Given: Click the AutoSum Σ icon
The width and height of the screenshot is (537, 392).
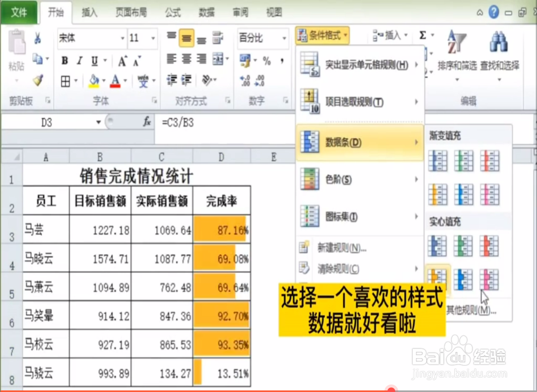Looking at the screenshot, I should 424,35.
